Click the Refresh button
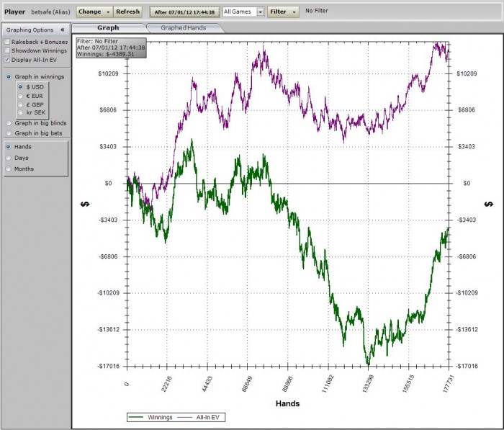The height and width of the screenshot is (430, 504). (127, 12)
